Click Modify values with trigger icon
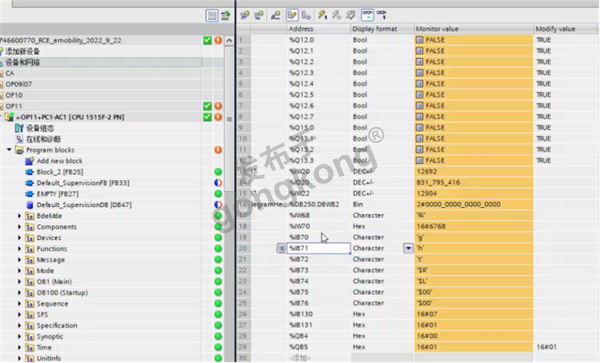This screenshot has width=600, height=363. tap(336, 15)
